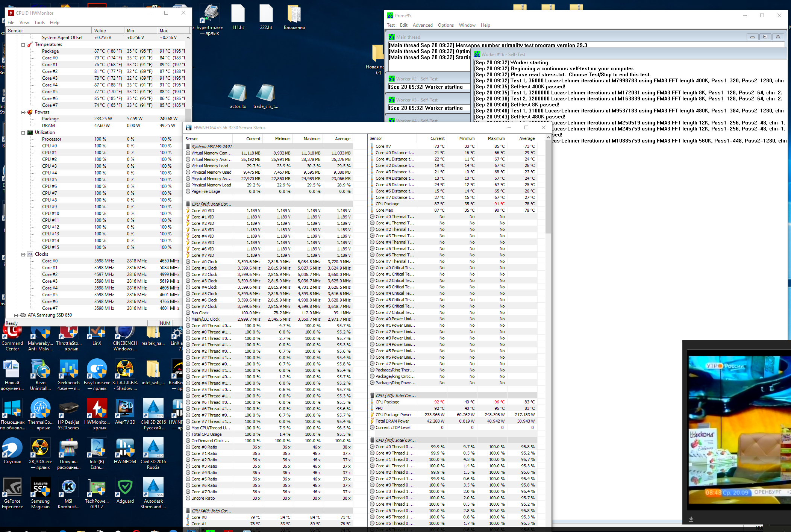The height and width of the screenshot is (532, 791).
Task: Collapse the Clocks tree node in HWMonitor
Action: (x=23, y=255)
